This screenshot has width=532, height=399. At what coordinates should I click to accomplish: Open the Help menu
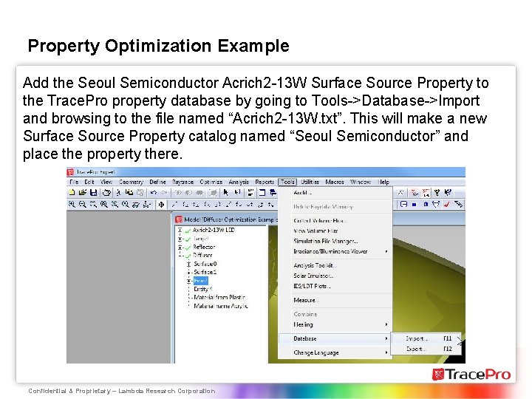[383, 182]
